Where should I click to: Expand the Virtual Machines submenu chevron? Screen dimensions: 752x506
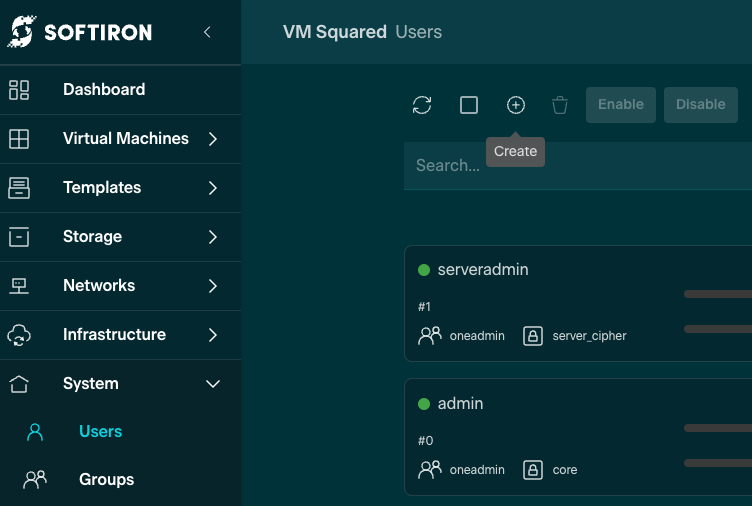[x=212, y=139]
